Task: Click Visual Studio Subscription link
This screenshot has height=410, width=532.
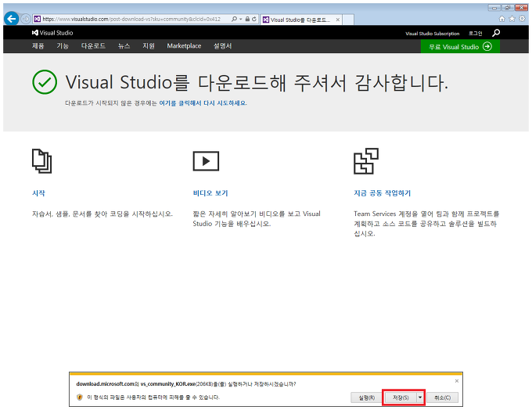Action: [432, 34]
